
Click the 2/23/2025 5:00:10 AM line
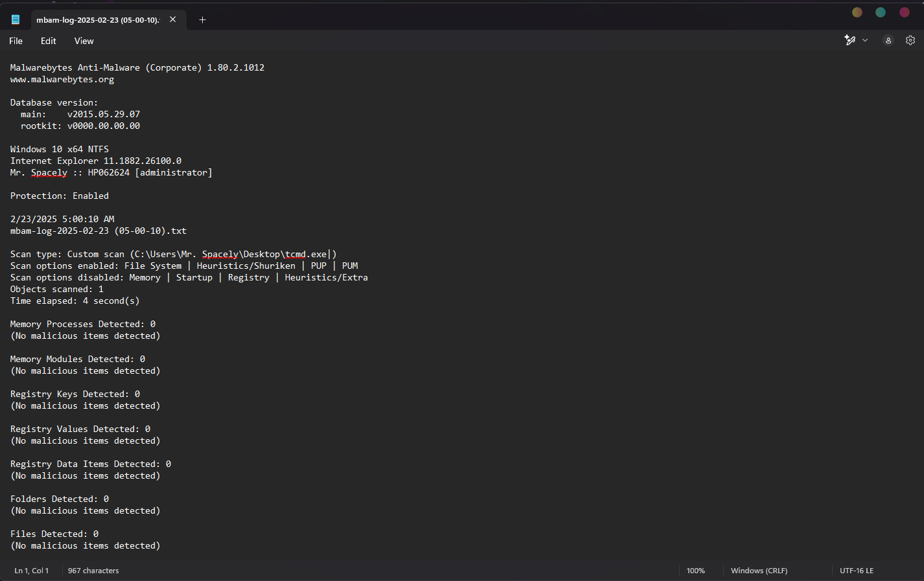(x=62, y=219)
